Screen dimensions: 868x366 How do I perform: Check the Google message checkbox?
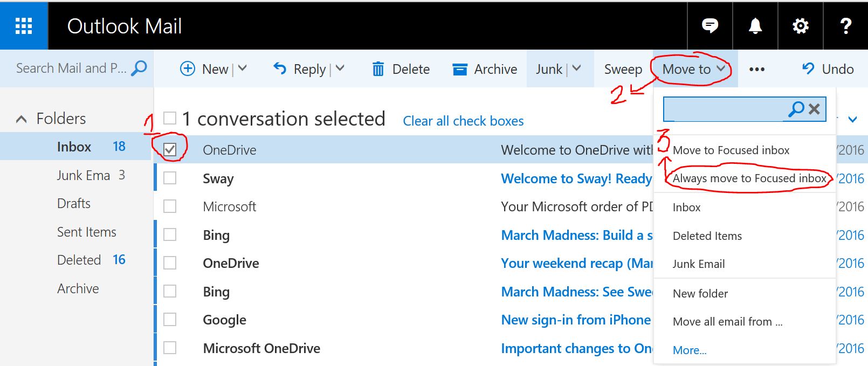click(170, 320)
